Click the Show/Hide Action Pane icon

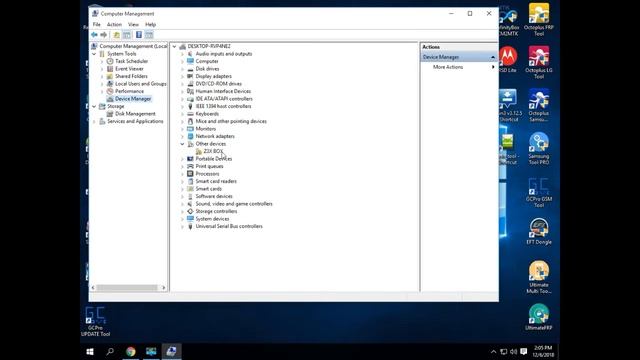tap(149, 35)
